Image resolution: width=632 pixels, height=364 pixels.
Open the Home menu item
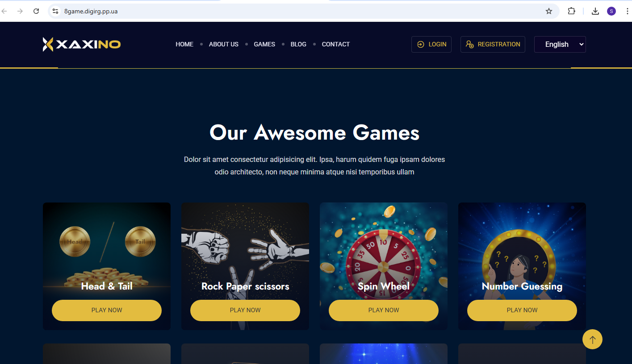[184, 44]
